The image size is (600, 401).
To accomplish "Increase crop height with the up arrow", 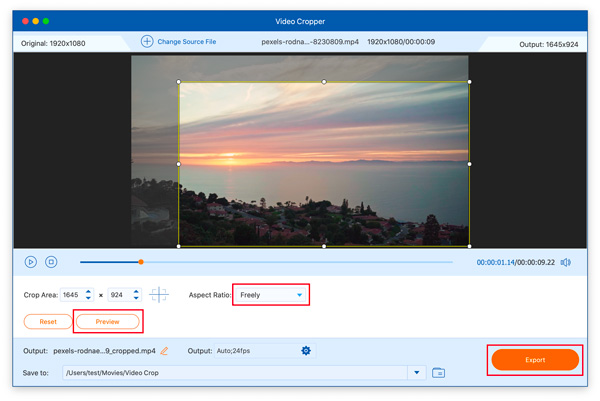I will point(136,292).
